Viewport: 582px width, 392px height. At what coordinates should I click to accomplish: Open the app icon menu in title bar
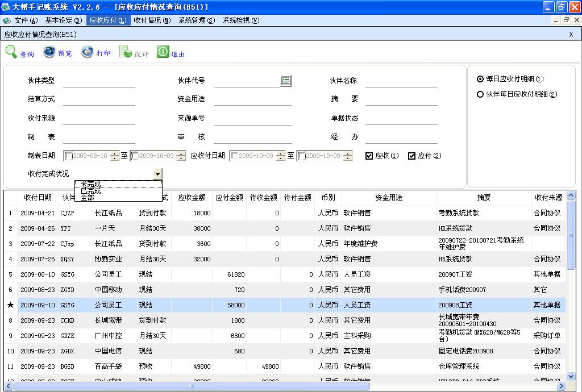pyautogui.click(x=6, y=7)
